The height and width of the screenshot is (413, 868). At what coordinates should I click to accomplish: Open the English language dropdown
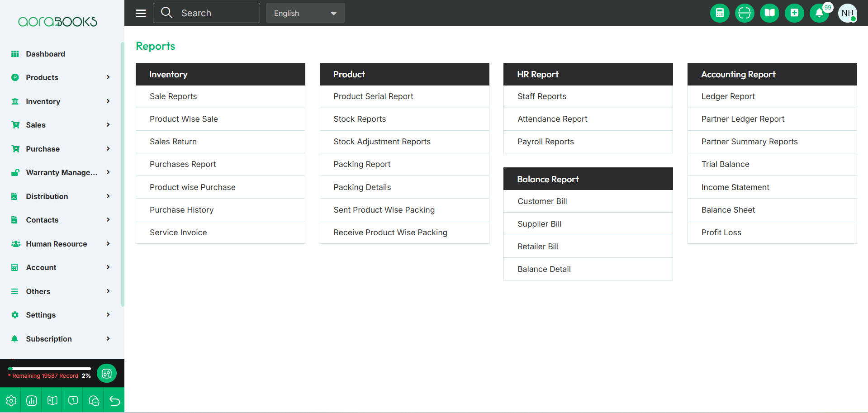click(305, 13)
